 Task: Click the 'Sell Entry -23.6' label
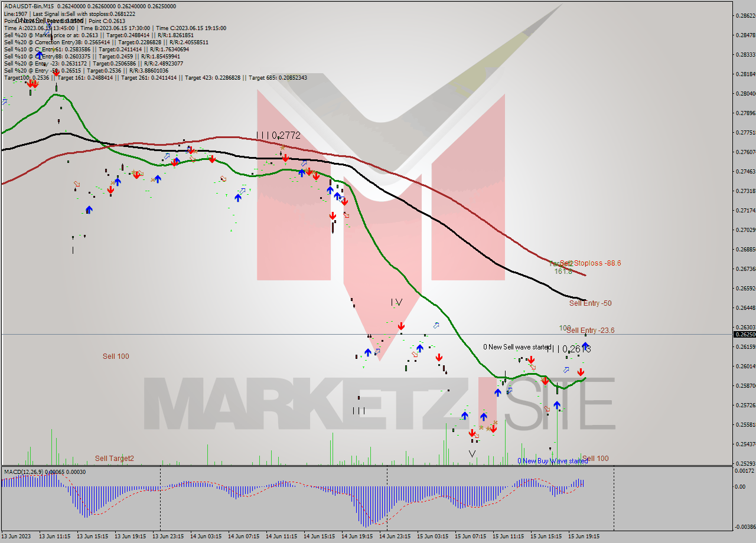click(590, 331)
